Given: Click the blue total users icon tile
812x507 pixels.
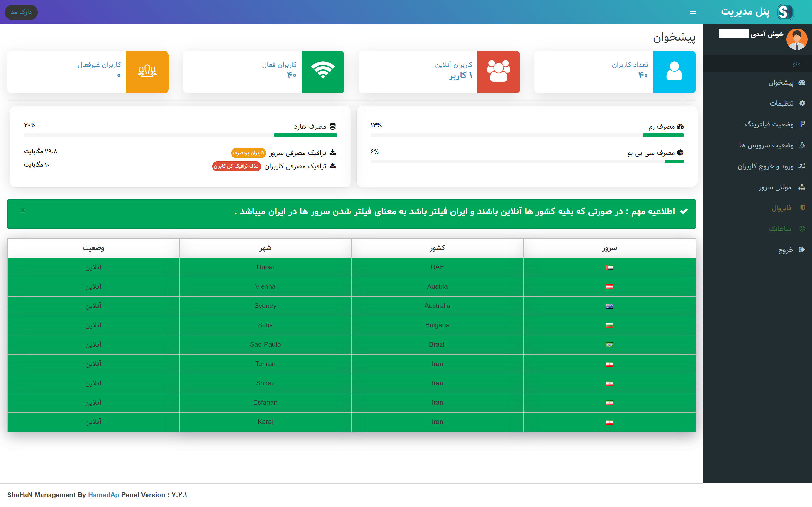Looking at the screenshot, I should click(674, 72).
